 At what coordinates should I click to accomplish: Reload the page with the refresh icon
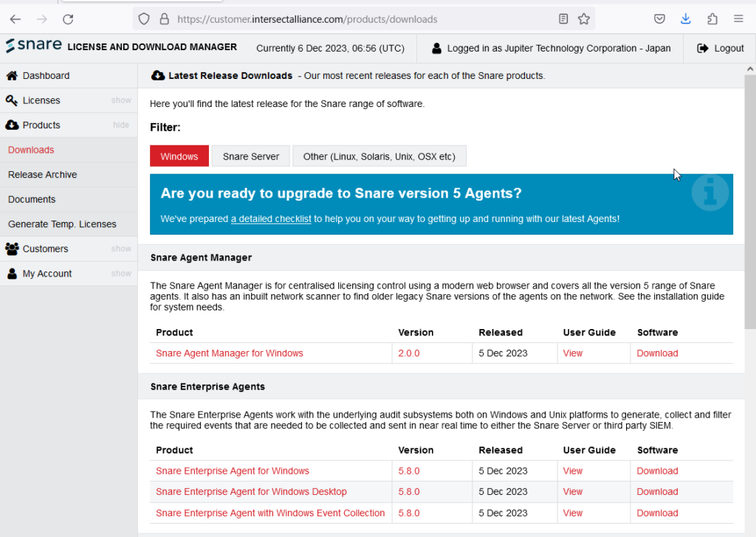[68, 19]
